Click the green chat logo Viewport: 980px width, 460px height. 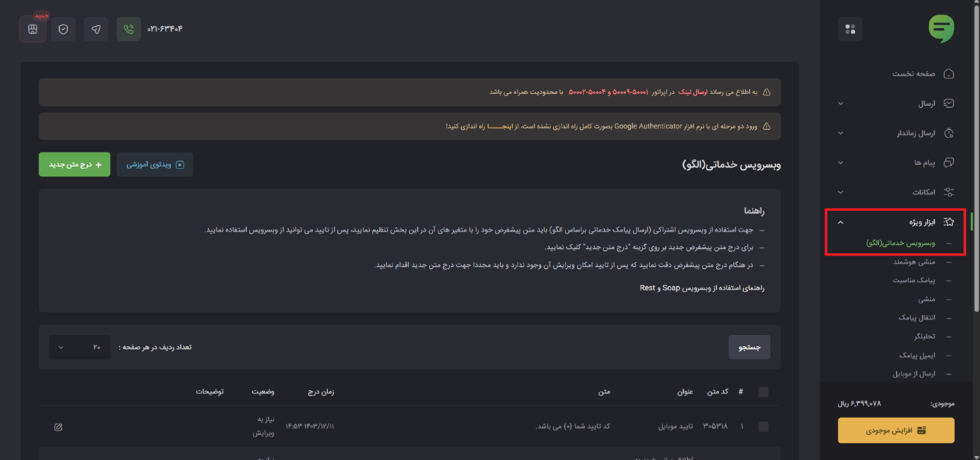click(x=941, y=29)
